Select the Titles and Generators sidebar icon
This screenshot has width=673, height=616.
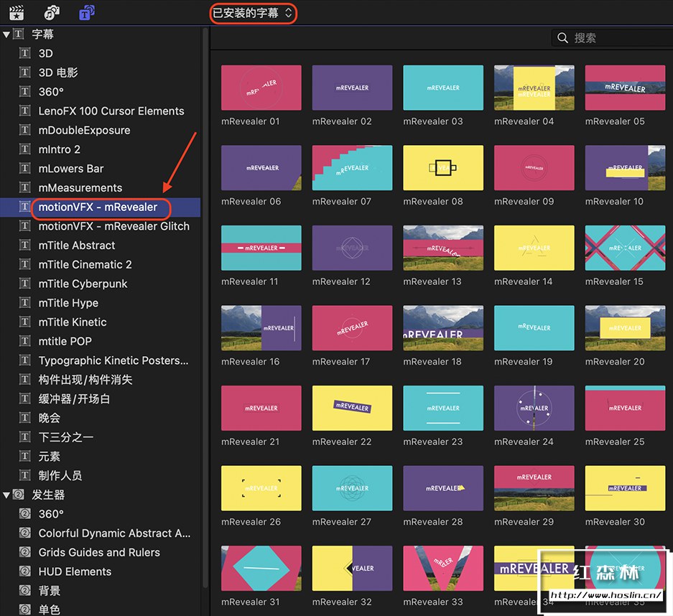click(87, 13)
